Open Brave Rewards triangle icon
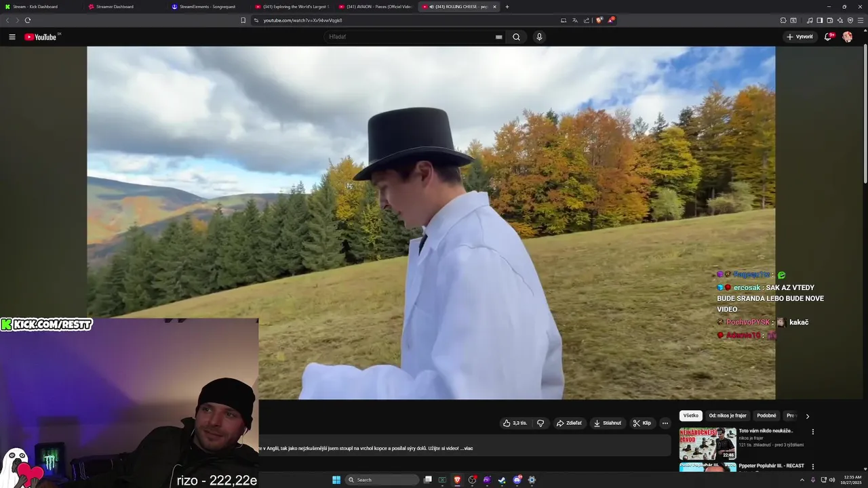 pos(610,20)
